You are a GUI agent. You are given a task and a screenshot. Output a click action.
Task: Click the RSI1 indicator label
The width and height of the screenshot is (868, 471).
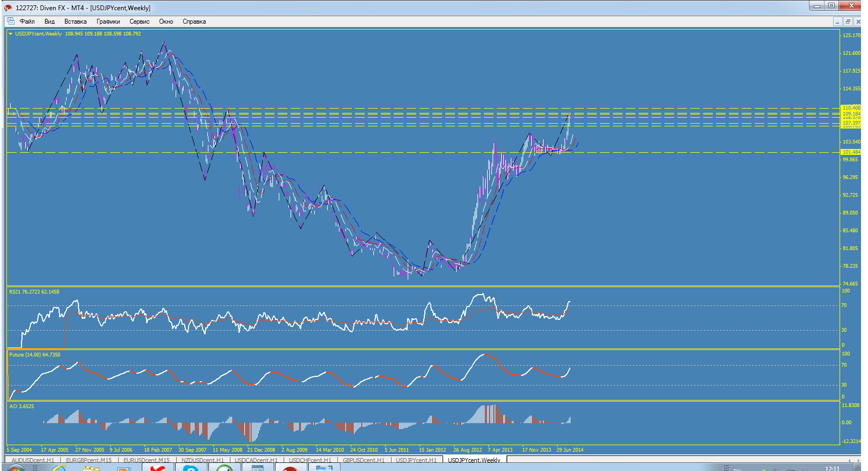click(15, 292)
